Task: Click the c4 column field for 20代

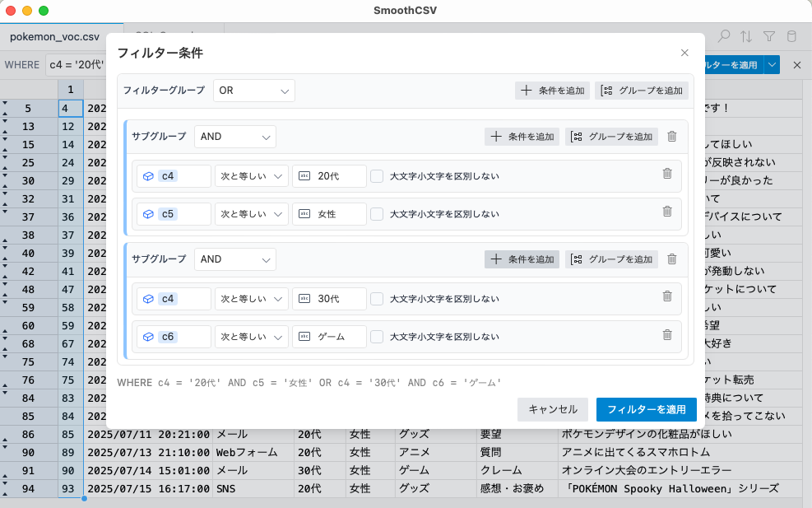Action: click(x=174, y=176)
